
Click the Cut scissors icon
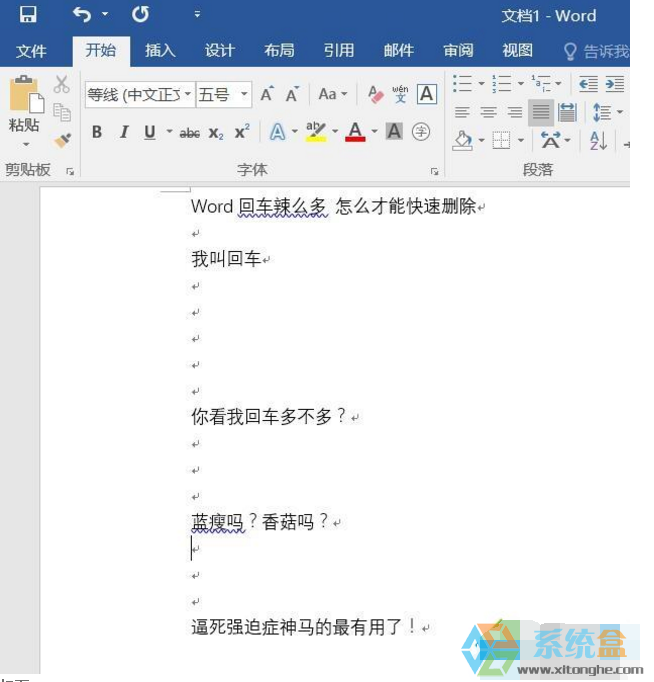click(62, 85)
